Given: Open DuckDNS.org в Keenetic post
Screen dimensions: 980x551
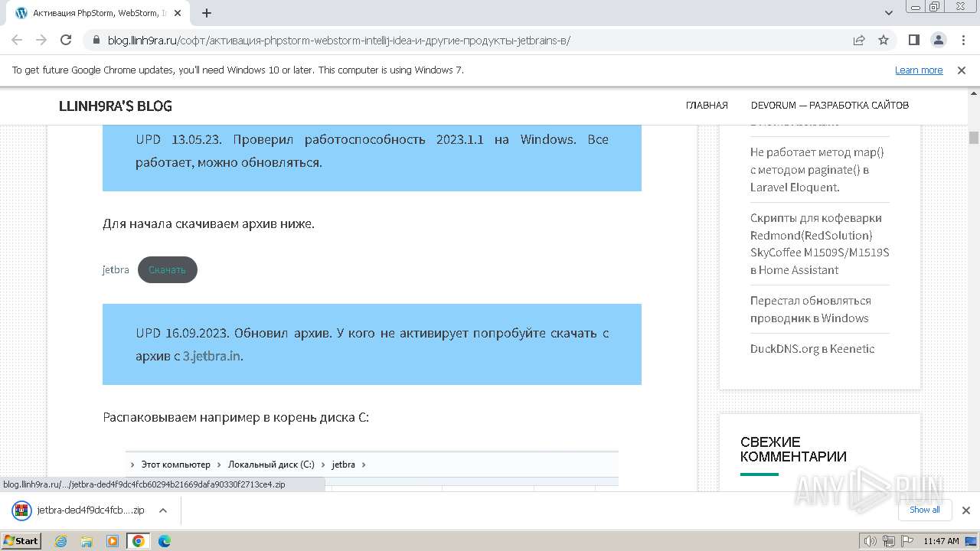Looking at the screenshot, I should [812, 349].
